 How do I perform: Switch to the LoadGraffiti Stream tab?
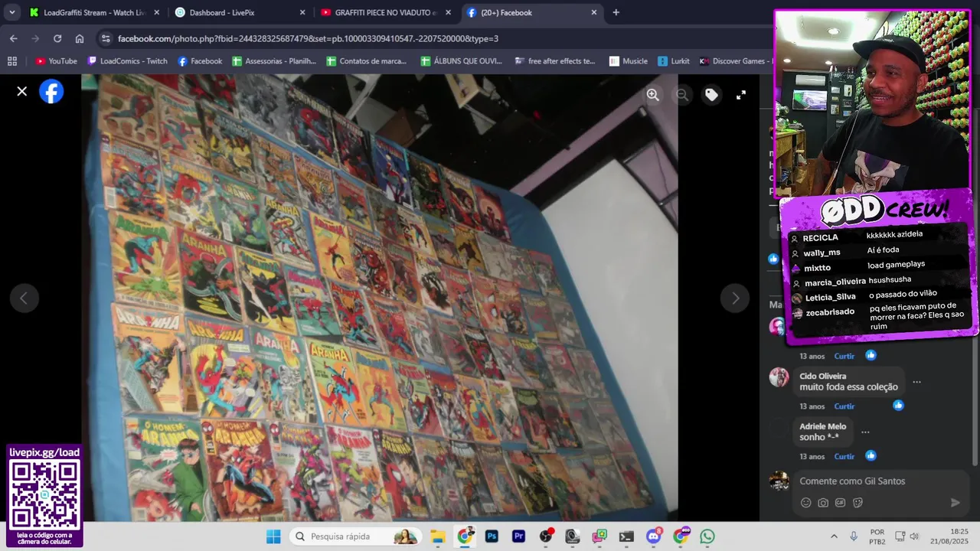[x=93, y=12]
